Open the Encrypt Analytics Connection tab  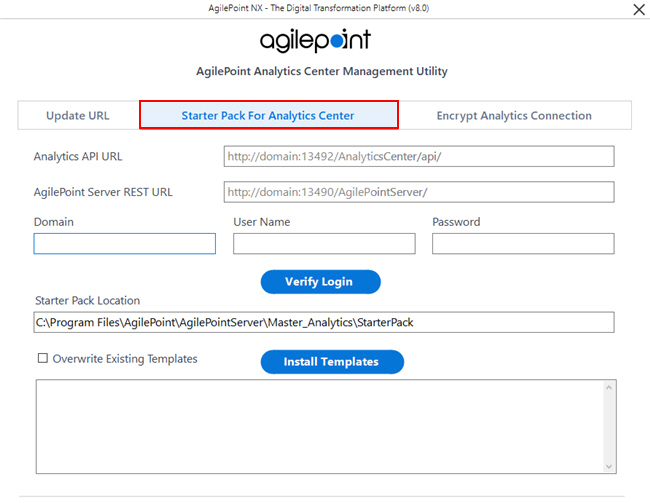point(514,115)
